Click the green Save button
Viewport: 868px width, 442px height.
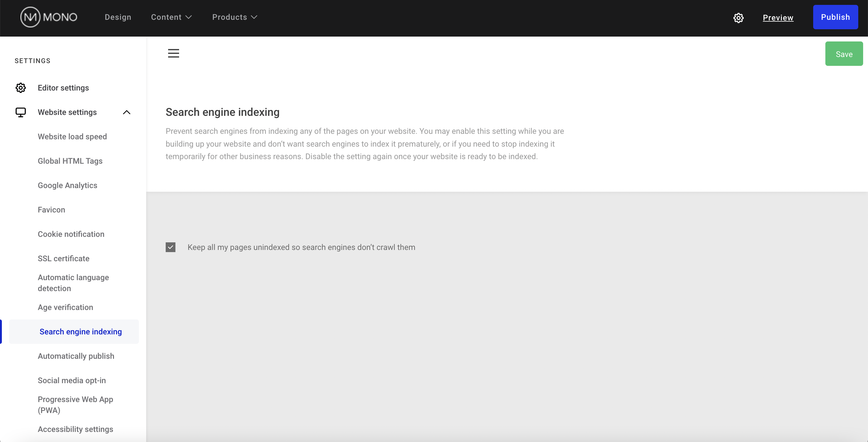844,54
